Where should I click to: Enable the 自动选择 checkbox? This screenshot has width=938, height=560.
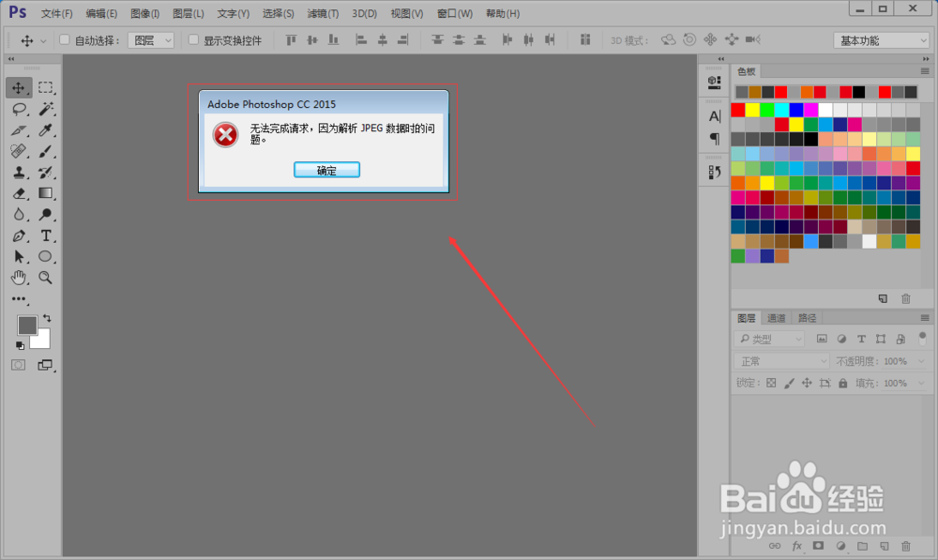(x=65, y=40)
